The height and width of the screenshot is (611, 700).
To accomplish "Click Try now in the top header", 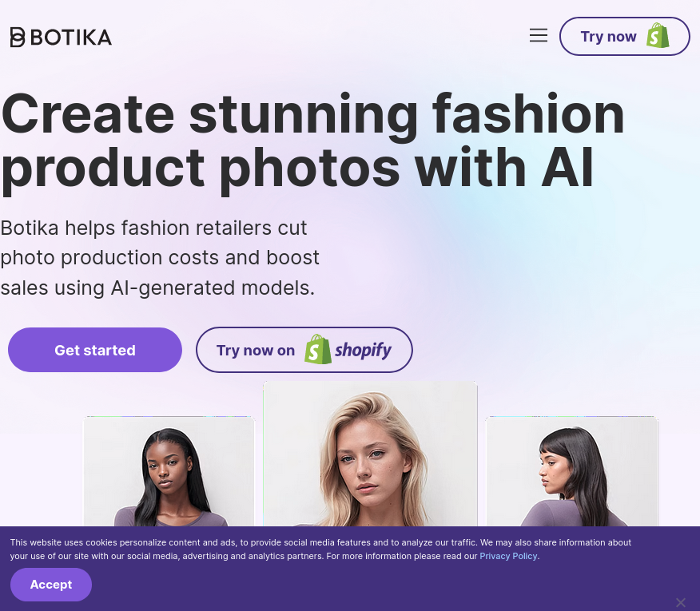I will point(609,36).
